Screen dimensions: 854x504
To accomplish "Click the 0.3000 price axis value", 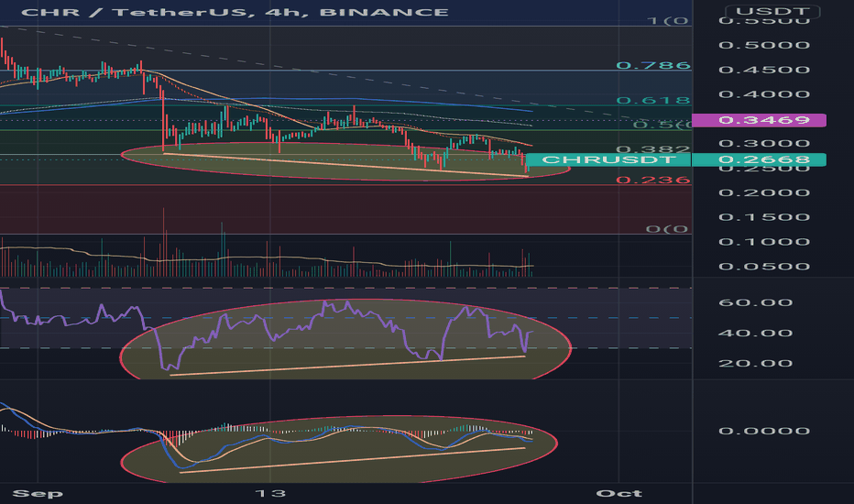I will (763, 143).
